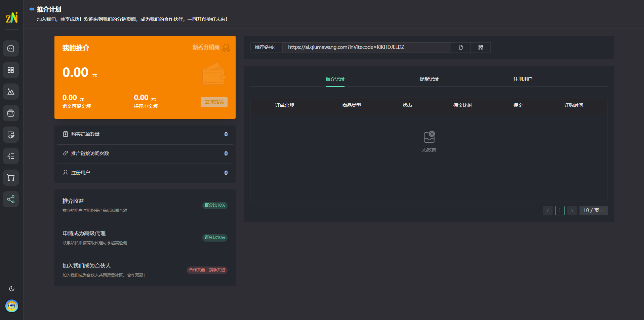Click the 购买订单数量 clipboard icon
Image resolution: width=644 pixels, height=320 pixels.
[x=66, y=134]
